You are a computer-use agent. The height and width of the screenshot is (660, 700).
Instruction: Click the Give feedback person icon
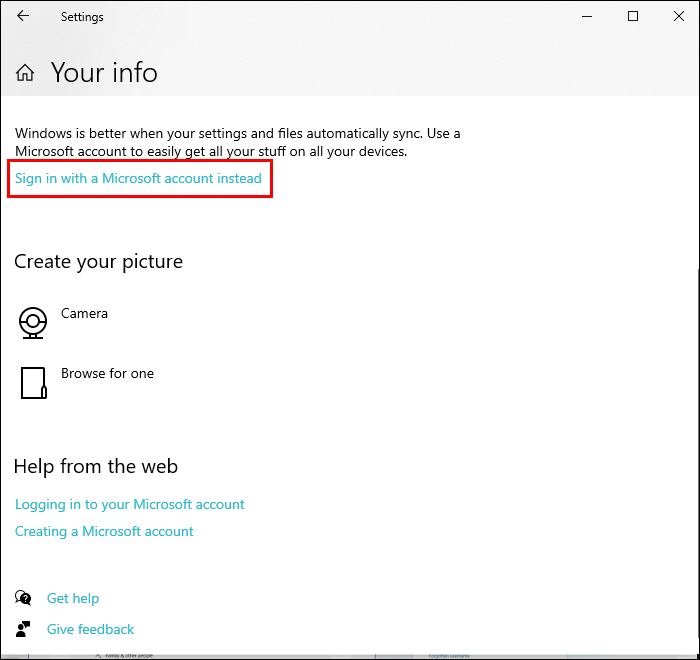(23, 629)
